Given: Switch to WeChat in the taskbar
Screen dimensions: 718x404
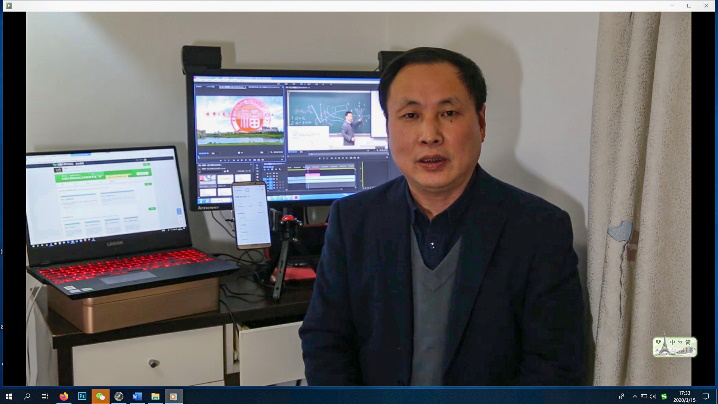Looking at the screenshot, I should click(x=100, y=396).
